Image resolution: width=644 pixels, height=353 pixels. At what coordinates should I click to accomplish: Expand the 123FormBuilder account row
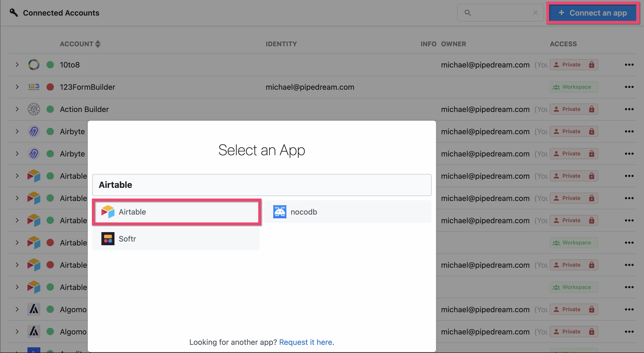click(17, 87)
